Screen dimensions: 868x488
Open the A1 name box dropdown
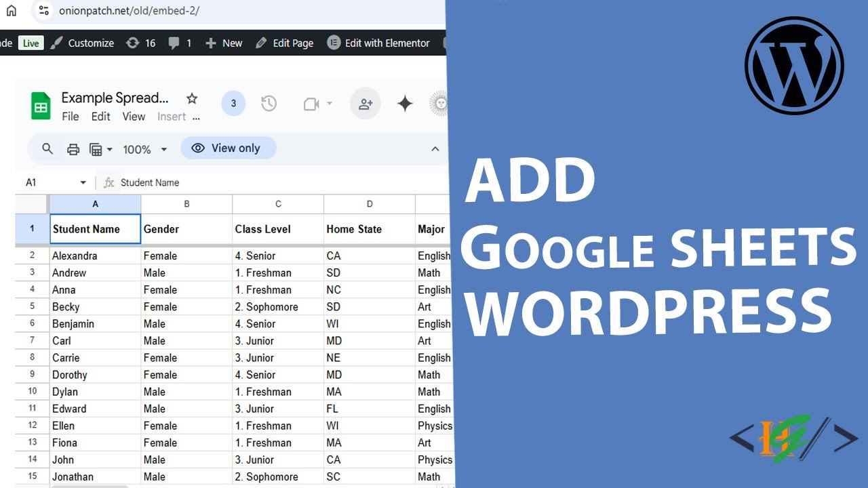coord(83,182)
